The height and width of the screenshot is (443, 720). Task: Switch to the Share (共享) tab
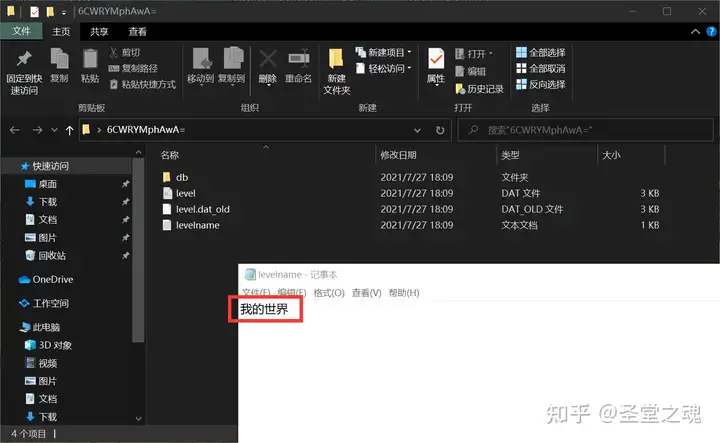tap(99, 31)
